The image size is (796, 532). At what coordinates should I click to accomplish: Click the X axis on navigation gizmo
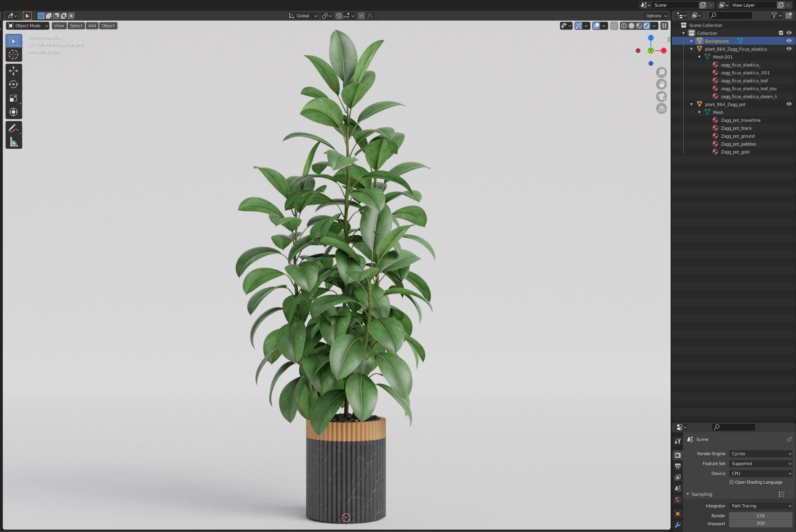click(x=664, y=51)
